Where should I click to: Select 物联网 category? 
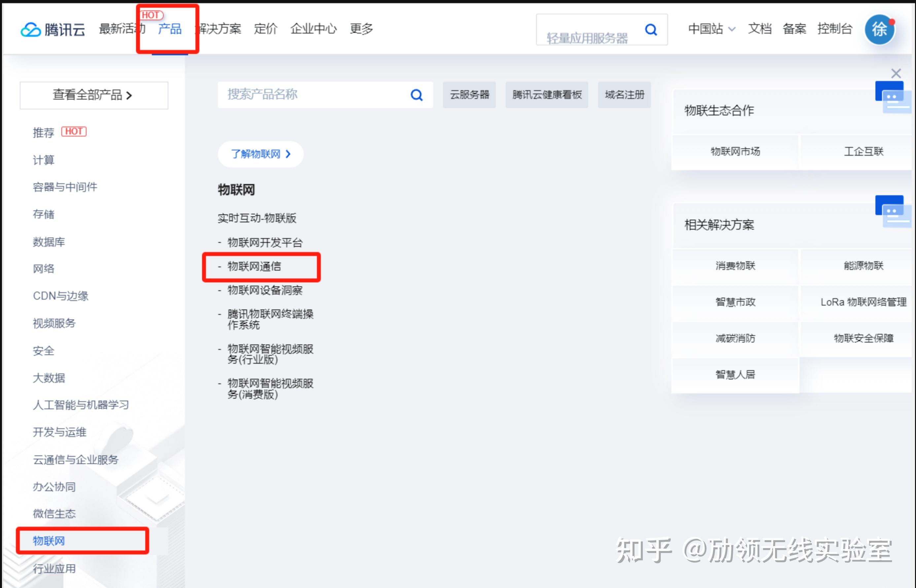coord(49,541)
